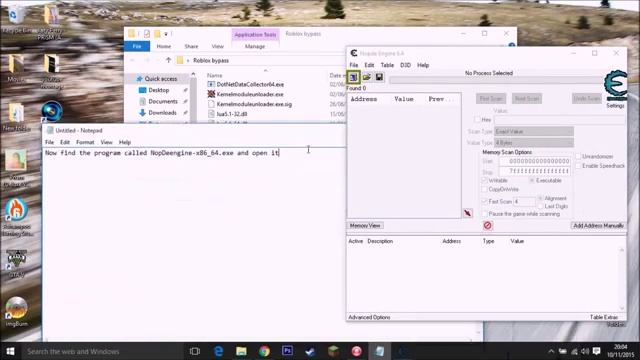Open the Windows Start menu
This screenshot has width=640, height=360.
point(10,351)
